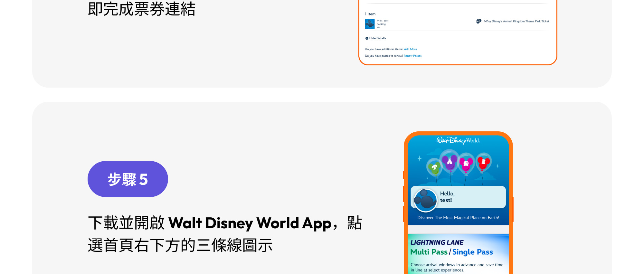The width and height of the screenshot is (644, 274).
Task: Click the Hello, test! greeting card
Action: click(x=458, y=197)
